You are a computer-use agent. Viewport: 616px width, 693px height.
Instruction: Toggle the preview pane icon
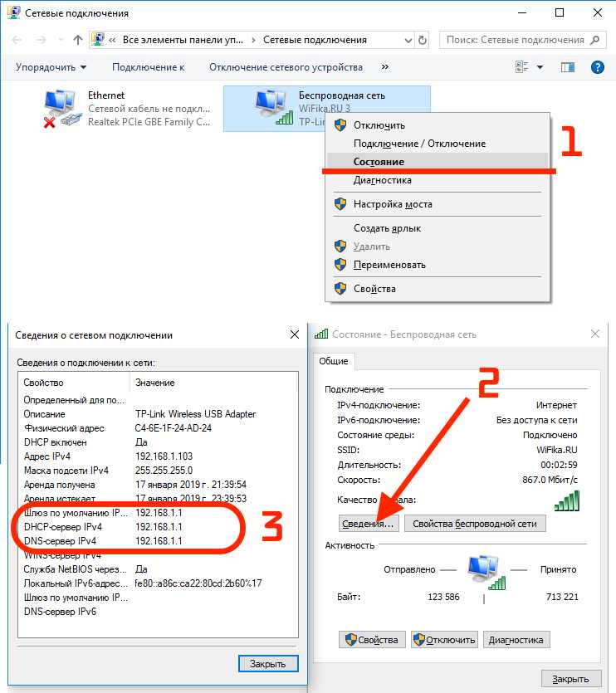click(568, 67)
